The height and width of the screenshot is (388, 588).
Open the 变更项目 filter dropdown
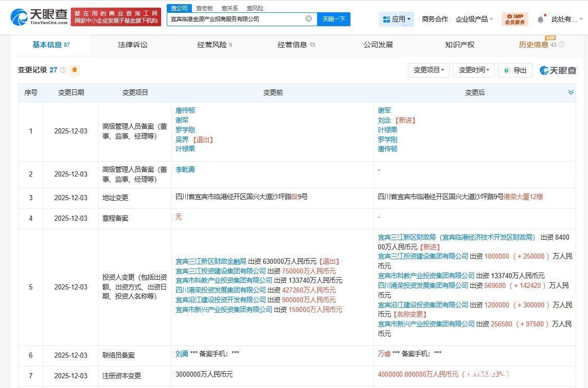pos(428,70)
